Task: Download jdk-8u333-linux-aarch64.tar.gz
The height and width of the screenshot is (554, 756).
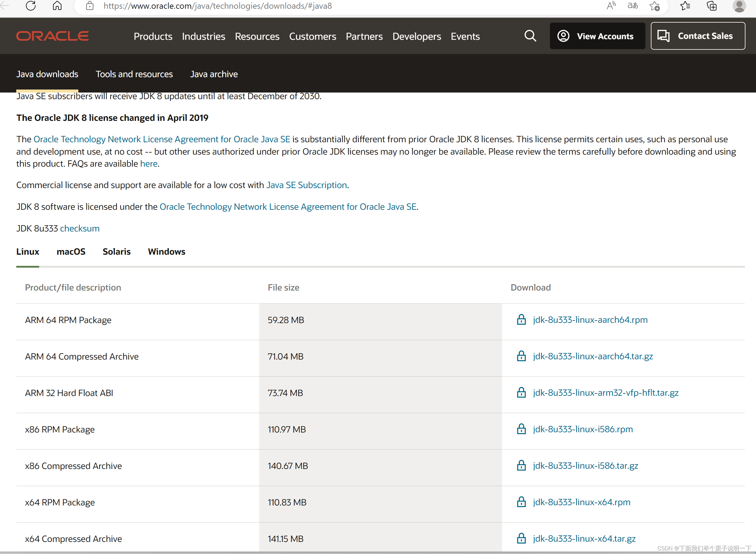Action: [x=593, y=356]
